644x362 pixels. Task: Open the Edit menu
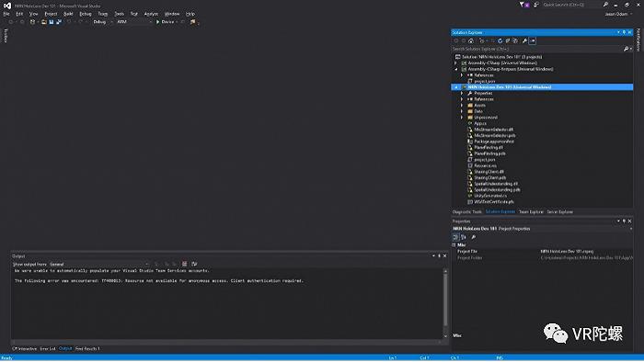(19, 14)
